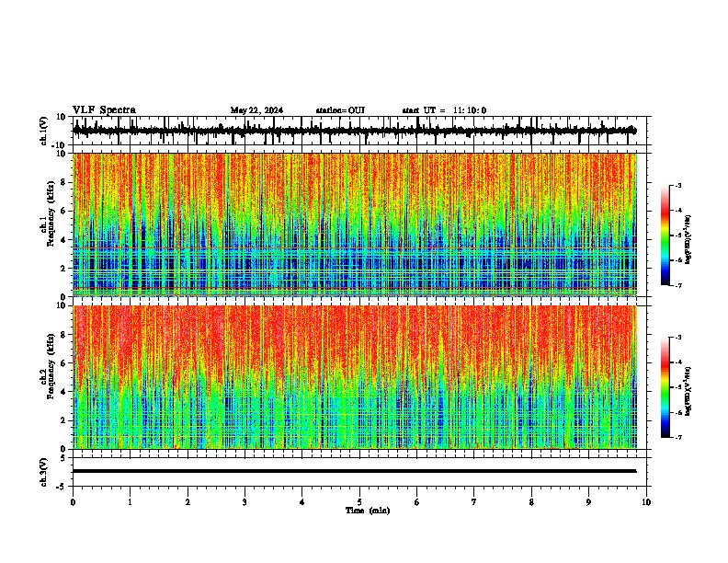Click the ch.1 voltage waveform trace
The image size is (728, 563).
point(355,131)
